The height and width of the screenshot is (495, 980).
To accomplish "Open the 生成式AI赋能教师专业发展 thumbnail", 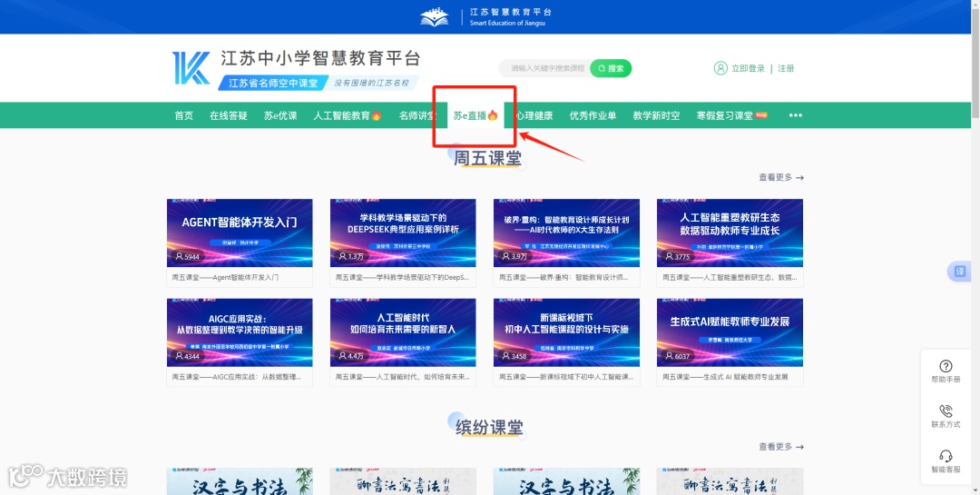I will [x=730, y=332].
